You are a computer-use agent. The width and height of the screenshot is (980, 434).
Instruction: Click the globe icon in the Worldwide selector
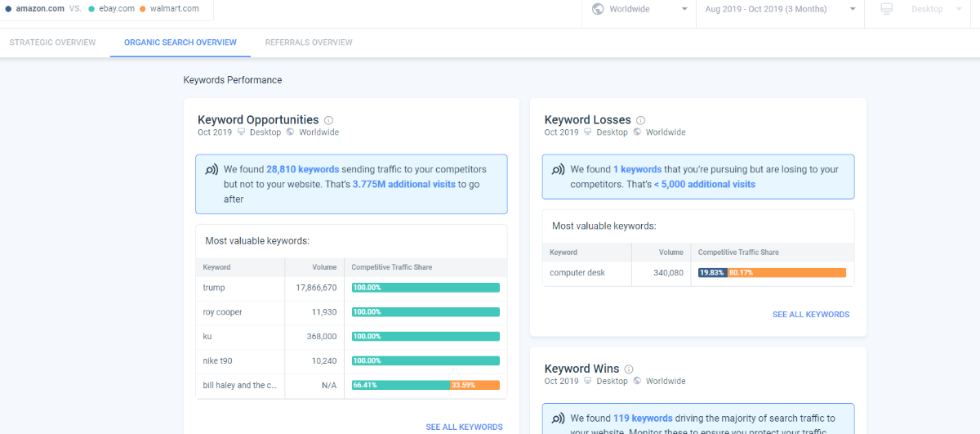pyautogui.click(x=598, y=9)
